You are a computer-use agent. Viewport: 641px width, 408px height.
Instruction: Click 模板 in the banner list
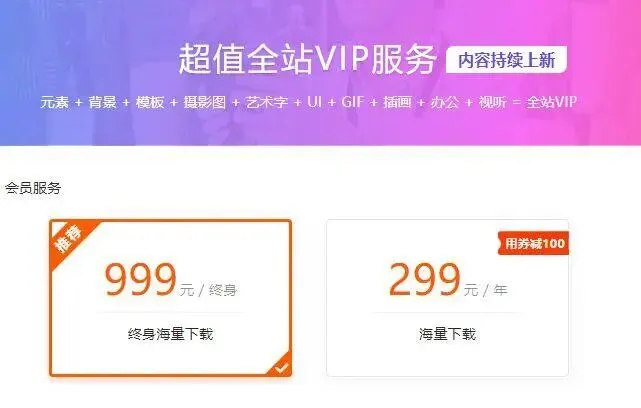[x=150, y=102]
